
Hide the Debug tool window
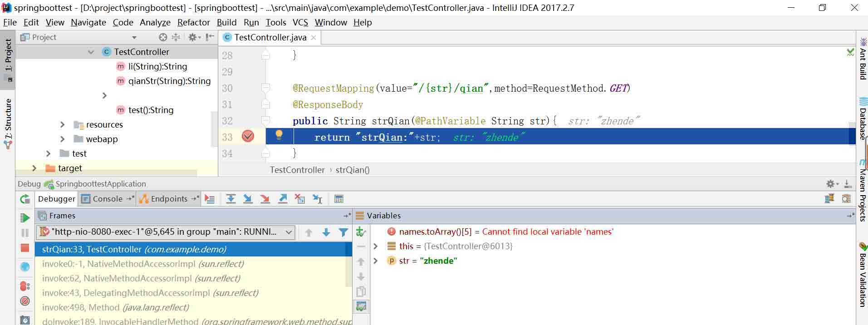(x=848, y=184)
